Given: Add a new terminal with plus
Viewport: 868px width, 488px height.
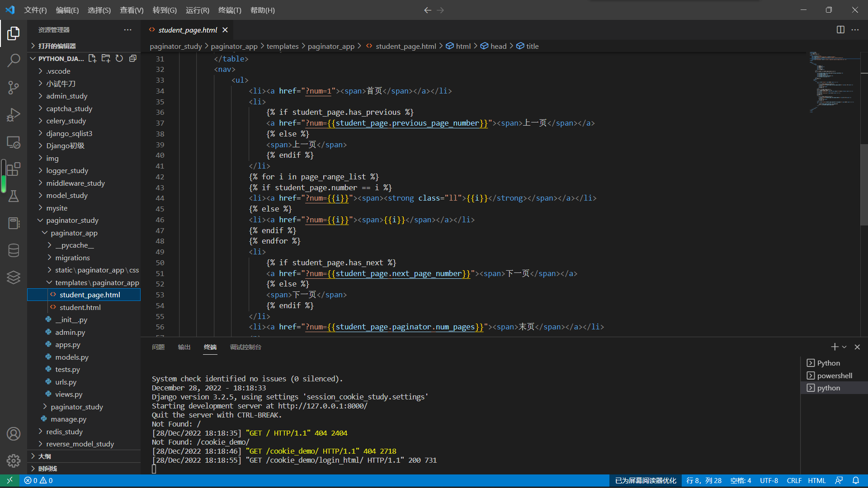Looking at the screenshot, I should 835,347.
